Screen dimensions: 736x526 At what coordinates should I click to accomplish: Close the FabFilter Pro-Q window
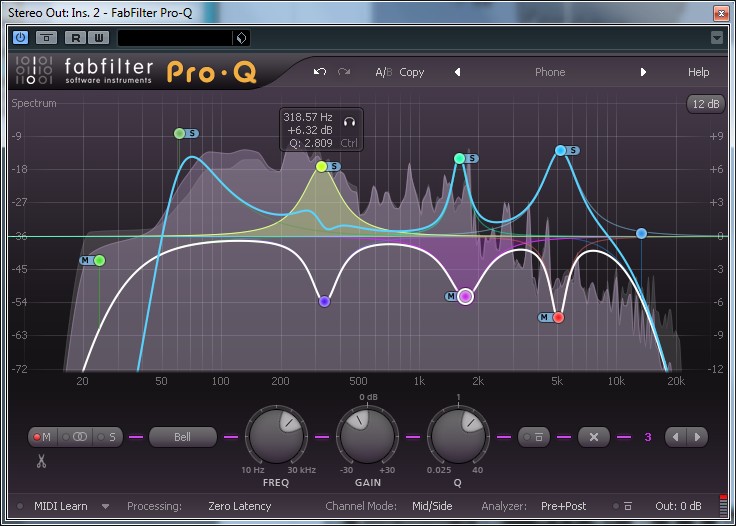click(721, 13)
